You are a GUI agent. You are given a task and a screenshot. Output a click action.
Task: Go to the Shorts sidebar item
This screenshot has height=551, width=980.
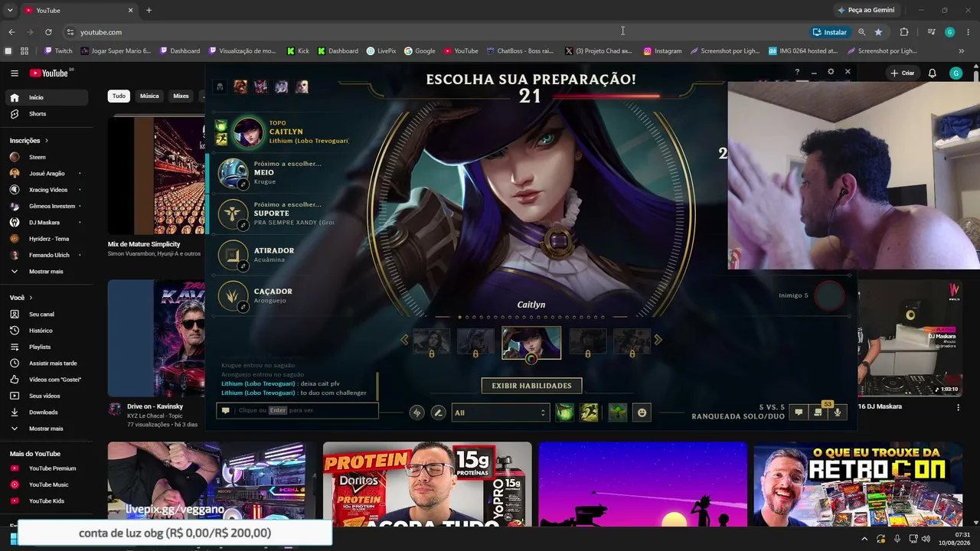coord(46,114)
